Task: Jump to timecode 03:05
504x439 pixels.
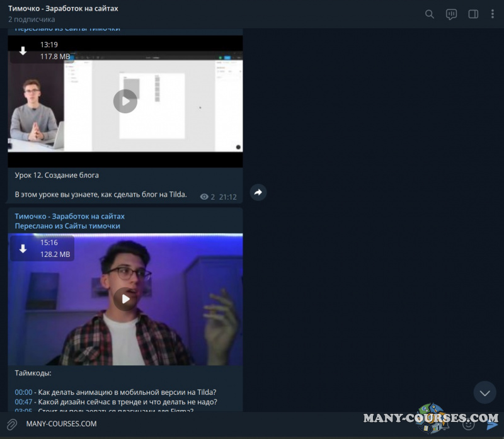Action: pos(23,411)
